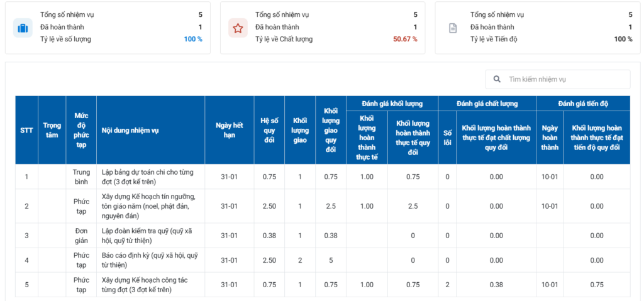Click the 'Ngày hết hạn' column header
The width and height of the screenshot is (644, 301).
click(229, 130)
